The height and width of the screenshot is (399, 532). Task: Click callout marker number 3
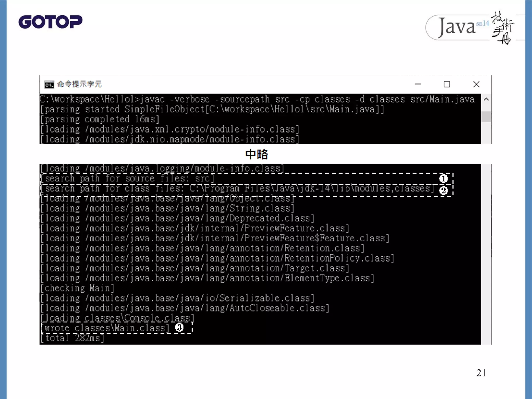coord(179,328)
